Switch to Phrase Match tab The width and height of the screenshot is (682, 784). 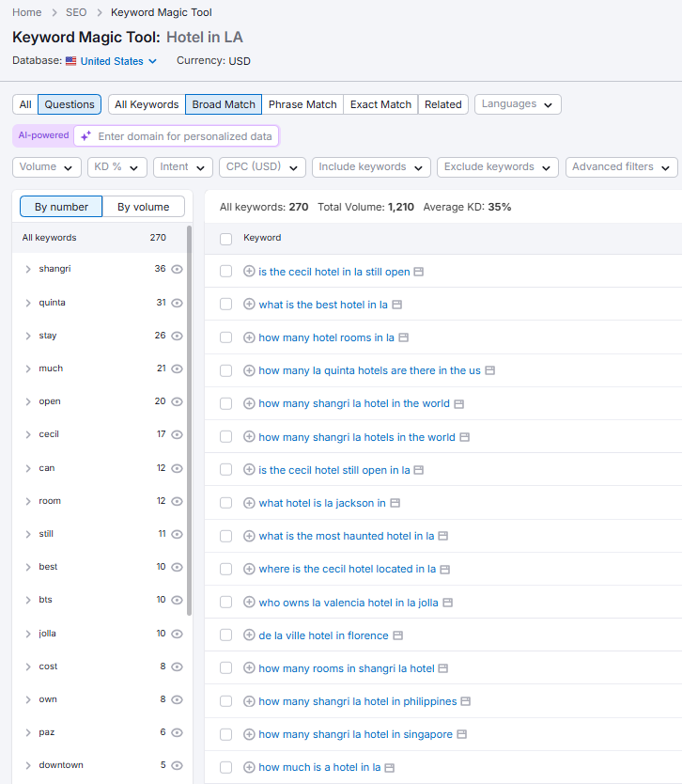pos(302,104)
